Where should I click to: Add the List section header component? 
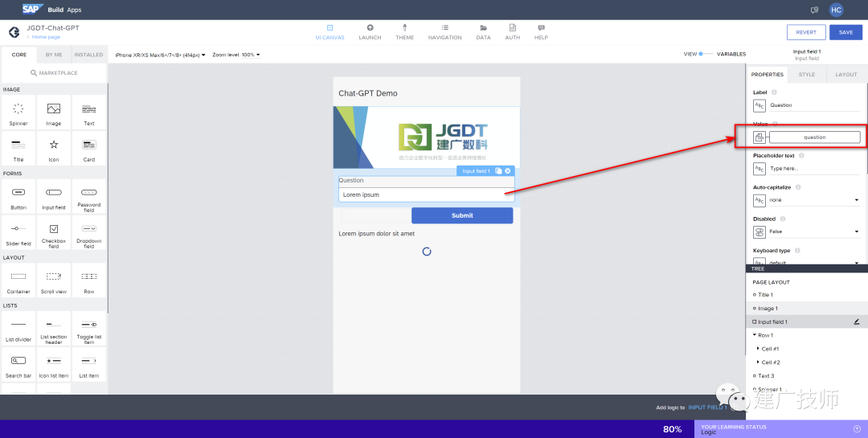pyautogui.click(x=54, y=328)
